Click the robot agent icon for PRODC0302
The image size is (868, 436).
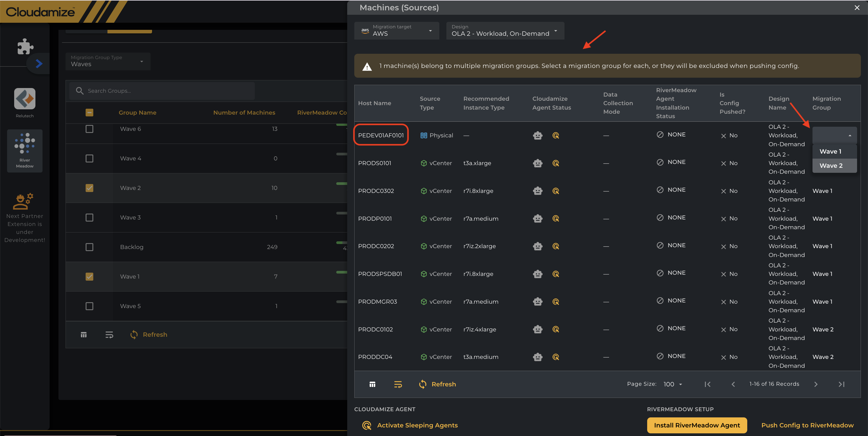pyautogui.click(x=538, y=191)
